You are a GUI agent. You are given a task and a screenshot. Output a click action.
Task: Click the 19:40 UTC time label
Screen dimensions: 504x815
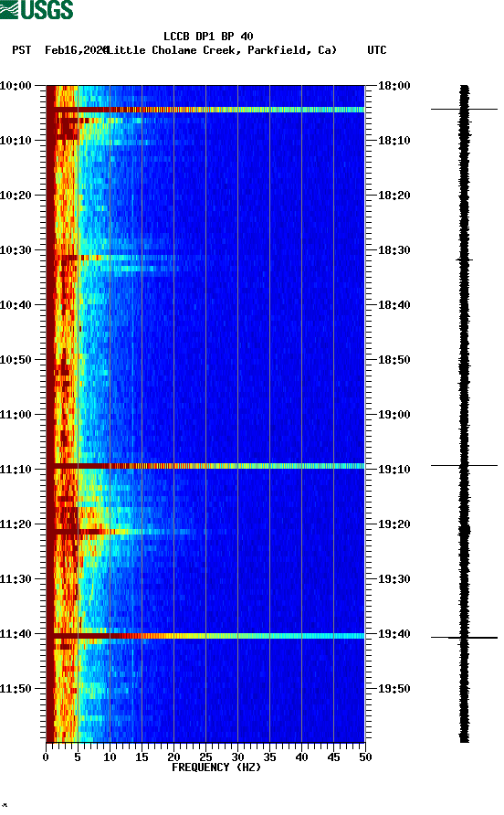[x=394, y=634]
